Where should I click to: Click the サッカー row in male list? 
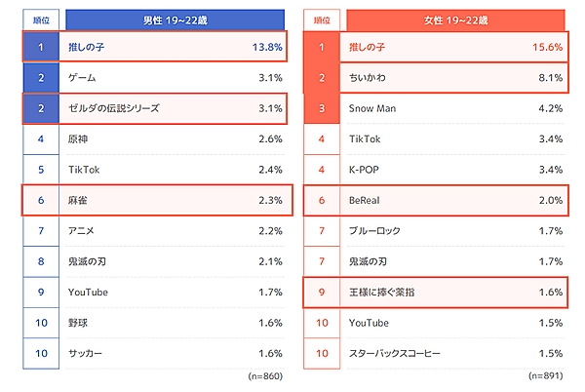175,352
